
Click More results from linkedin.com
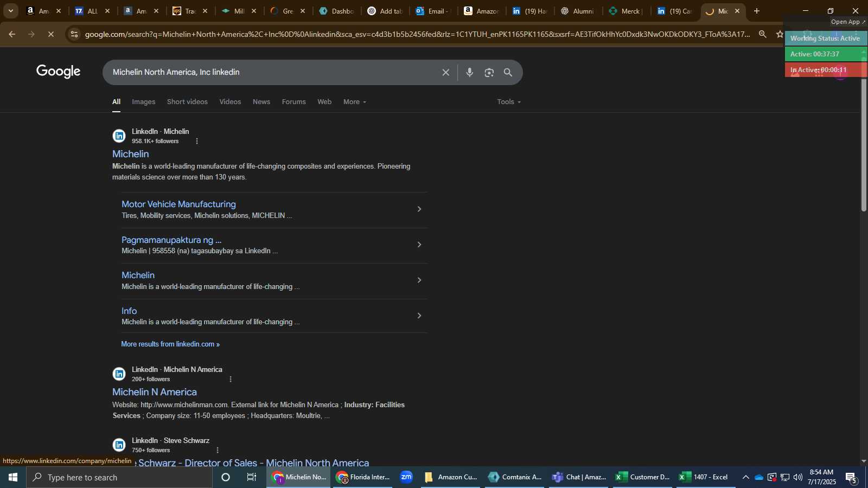point(170,344)
